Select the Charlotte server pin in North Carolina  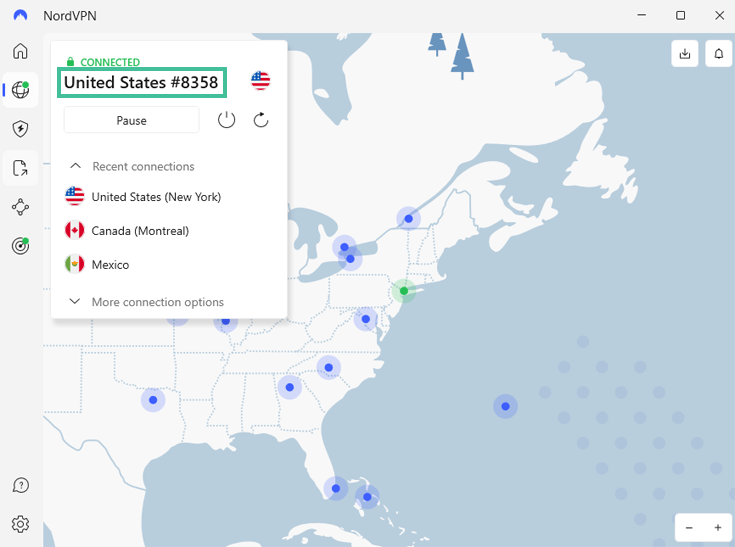(329, 367)
